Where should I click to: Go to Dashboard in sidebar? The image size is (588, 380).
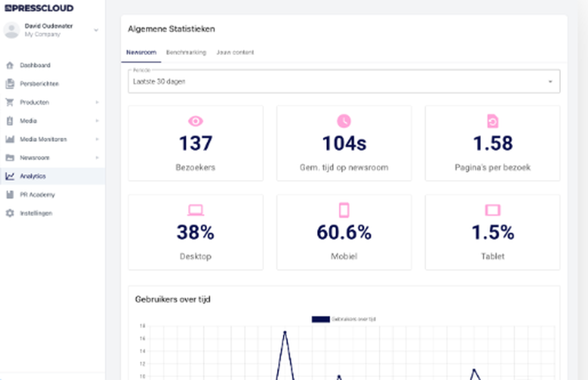pyautogui.click(x=52, y=65)
